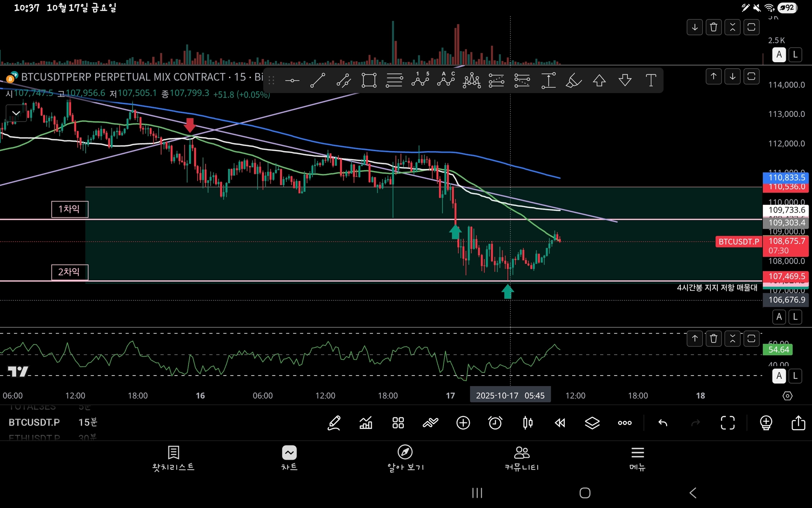Select the brush drawing tool

573,80
